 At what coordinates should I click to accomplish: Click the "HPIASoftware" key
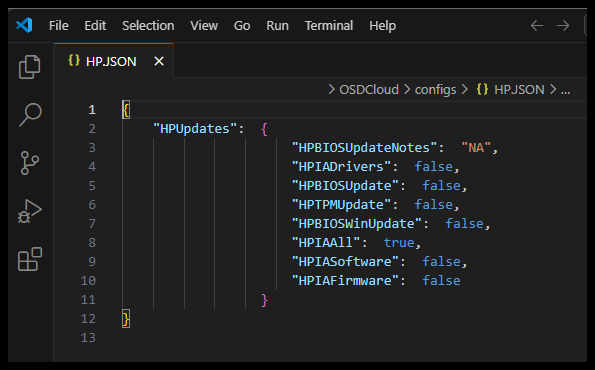click(345, 261)
